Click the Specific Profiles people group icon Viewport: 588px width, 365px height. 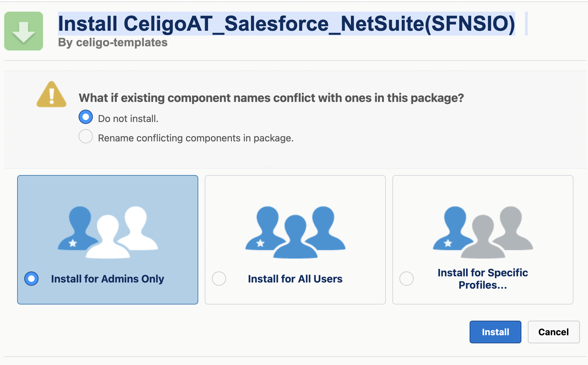483,232
